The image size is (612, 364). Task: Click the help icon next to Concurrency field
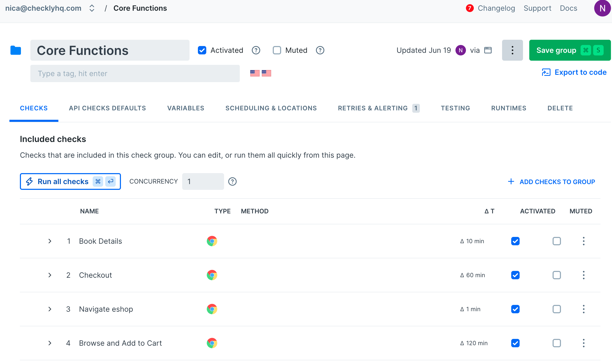[x=232, y=181]
